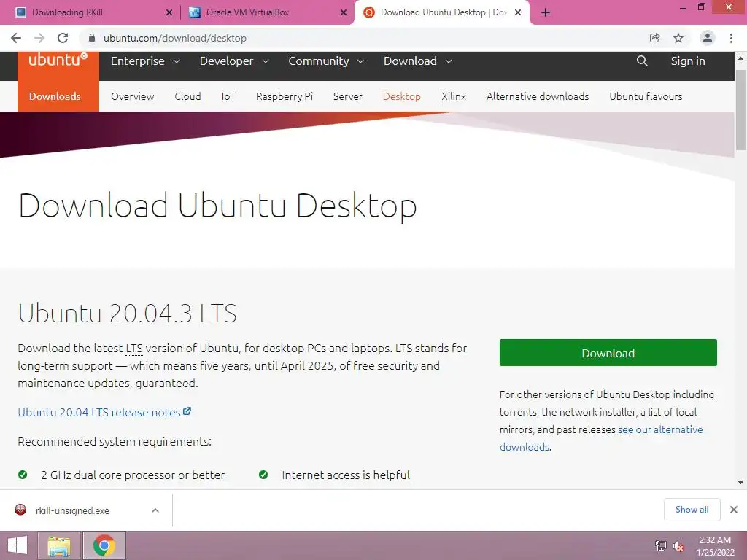
Task: Click the page scrollbar up arrow
Action: 741,58
